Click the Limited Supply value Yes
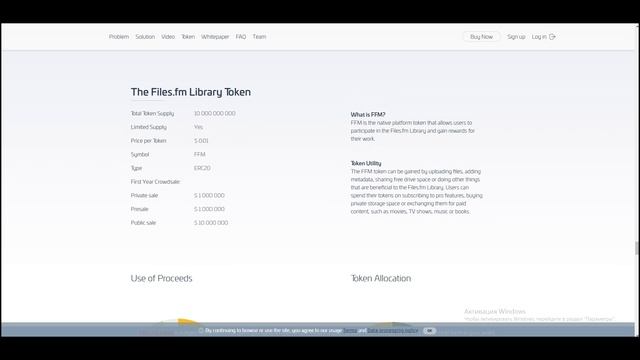Viewport: 640px width, 360px height. pyautogui.click(x=198, y=127)
